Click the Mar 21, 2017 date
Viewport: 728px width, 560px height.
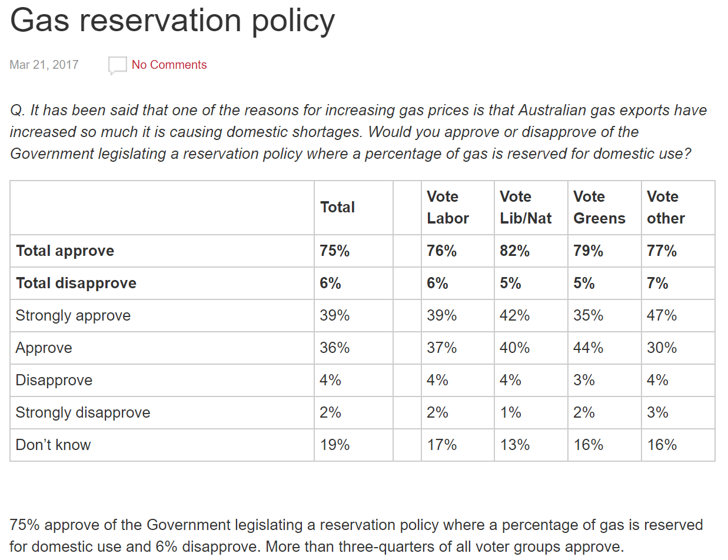click(44, 65)
